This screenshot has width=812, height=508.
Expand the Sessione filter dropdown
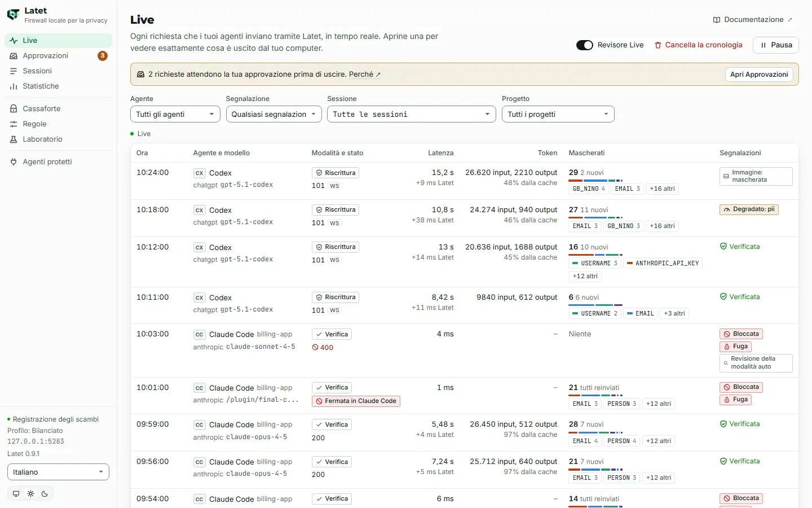pyautogui.click(x=412, y=114)
